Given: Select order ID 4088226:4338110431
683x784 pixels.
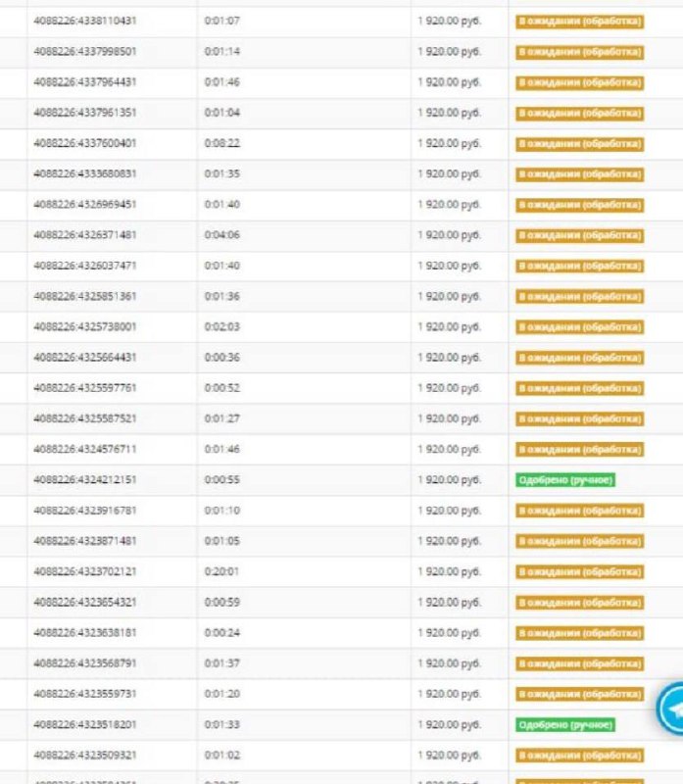Looking at the screenshot, I should point(85,21).
